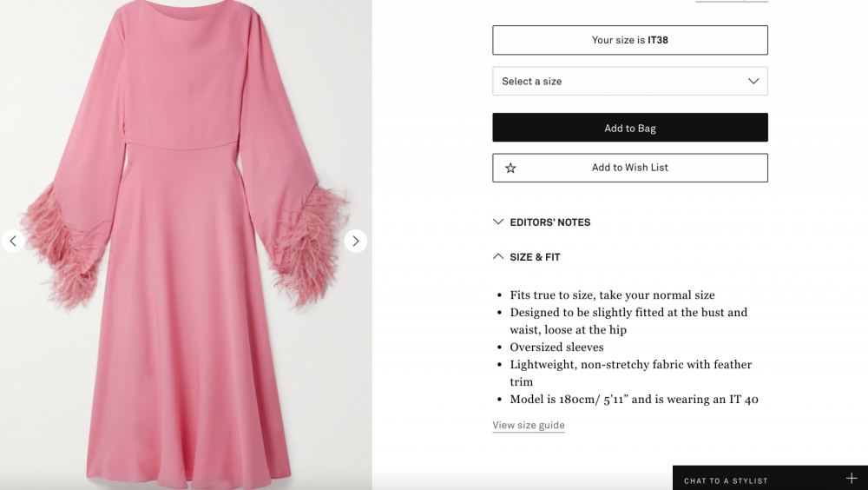Click the chevron next to Editors' Notes
Image resolution: width=868 pixels, height=490 pixels.
(x=498, y=222)
